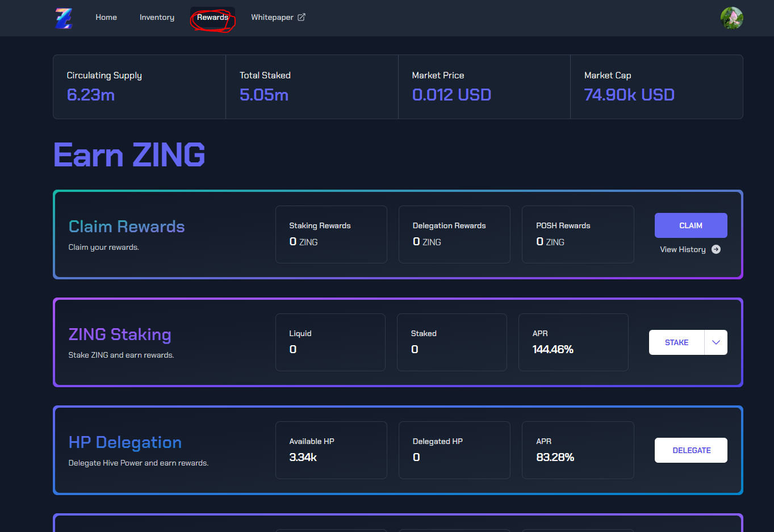774x532 pixels.
Task: Click the ZING Staking heading
Action: (120, 334)
